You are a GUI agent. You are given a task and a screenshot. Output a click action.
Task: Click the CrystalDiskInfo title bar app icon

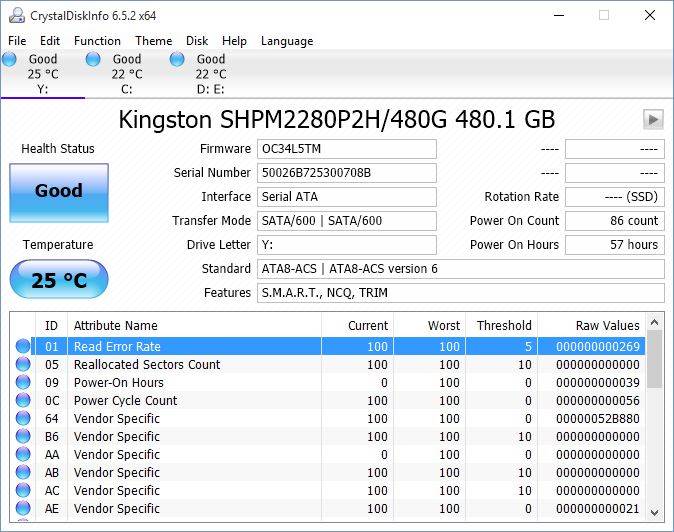[x=17, y=15]
